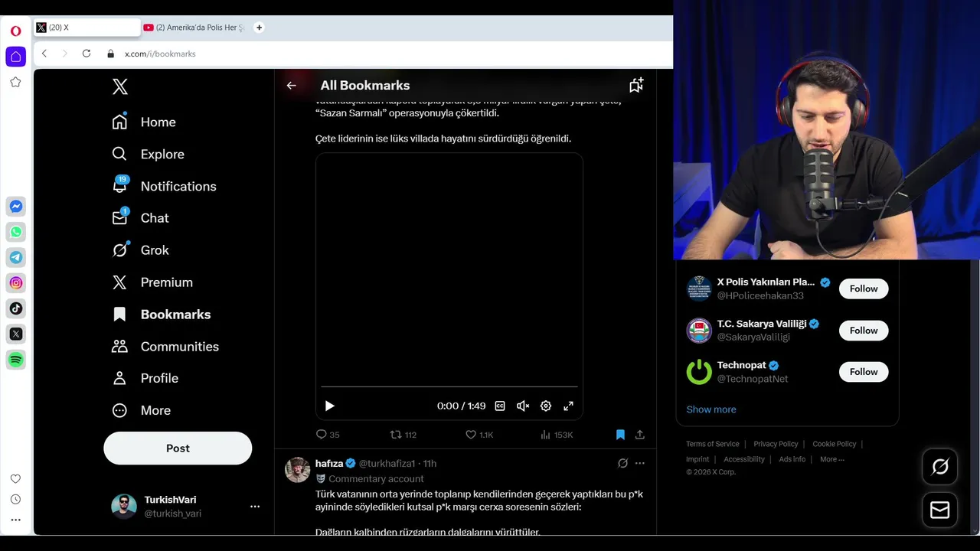This screenshot has height=551, width=980.
Task: Open Terms of Service link
Action: click(713, 444)
